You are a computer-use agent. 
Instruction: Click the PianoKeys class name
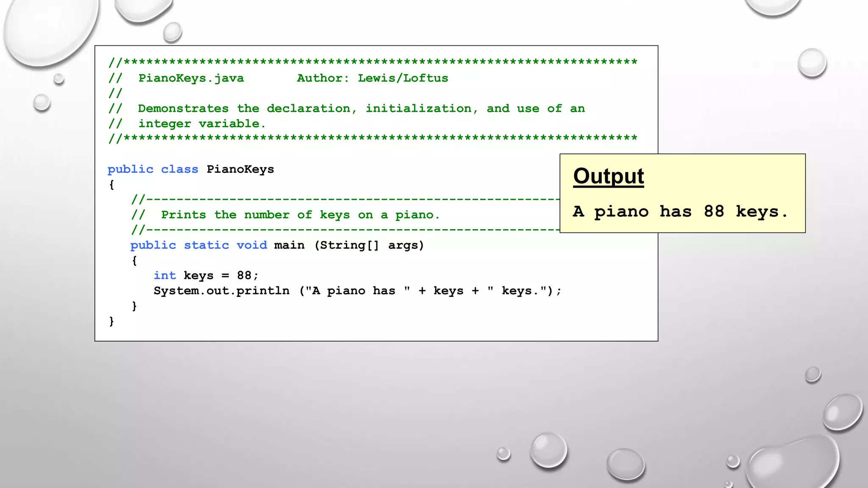point(240,169)
